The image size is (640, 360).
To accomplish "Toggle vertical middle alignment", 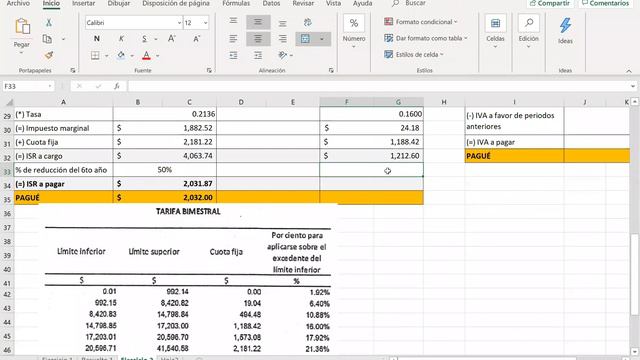I will 258,22.
